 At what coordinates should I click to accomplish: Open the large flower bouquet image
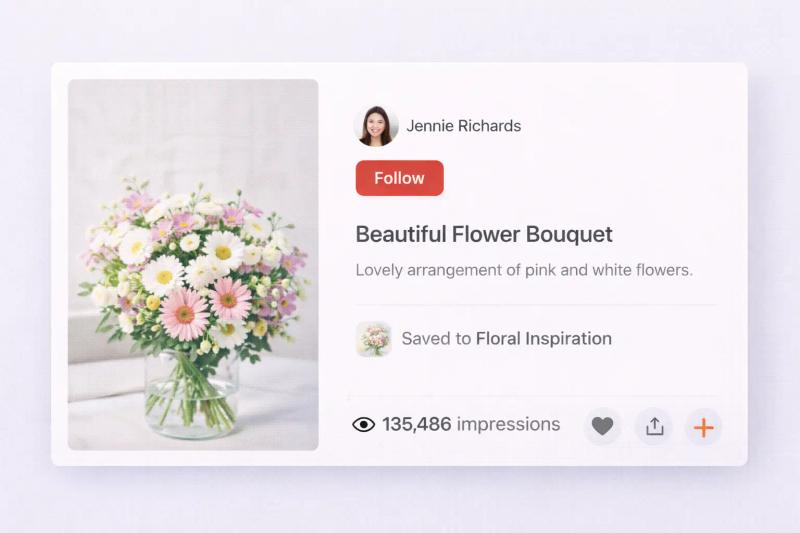193,264
